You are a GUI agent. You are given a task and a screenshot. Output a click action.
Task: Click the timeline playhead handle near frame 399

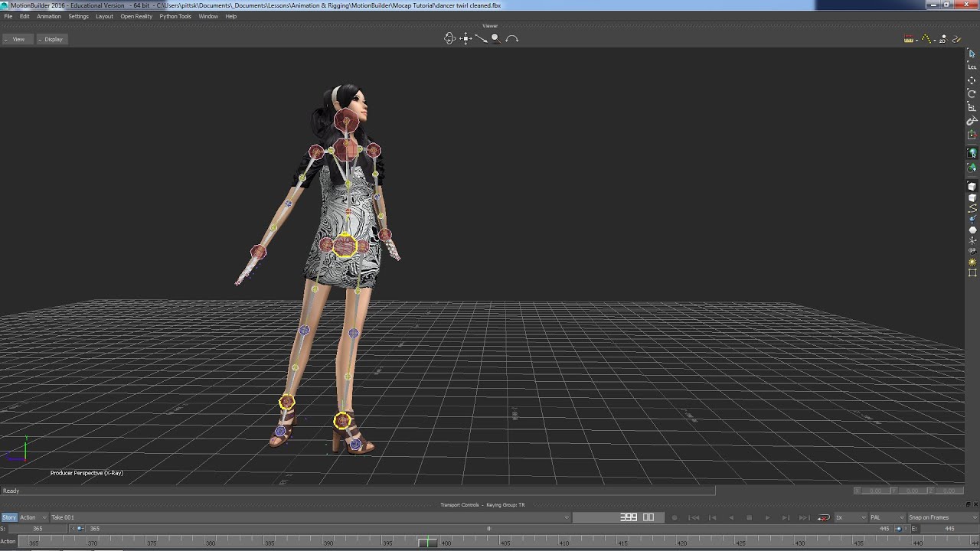(428, 543)
